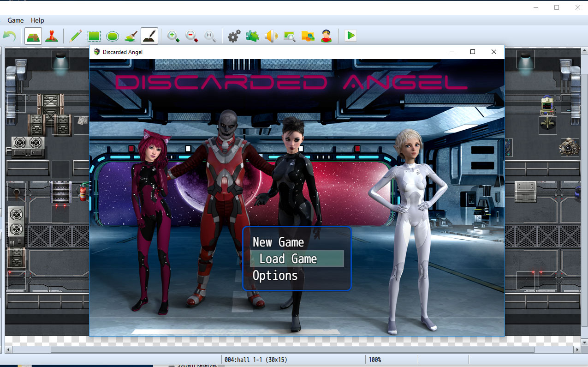This screenshot has height=367, width=588.
Task: Maximize the Discarded Angel game window
Action: coord(473,52)
